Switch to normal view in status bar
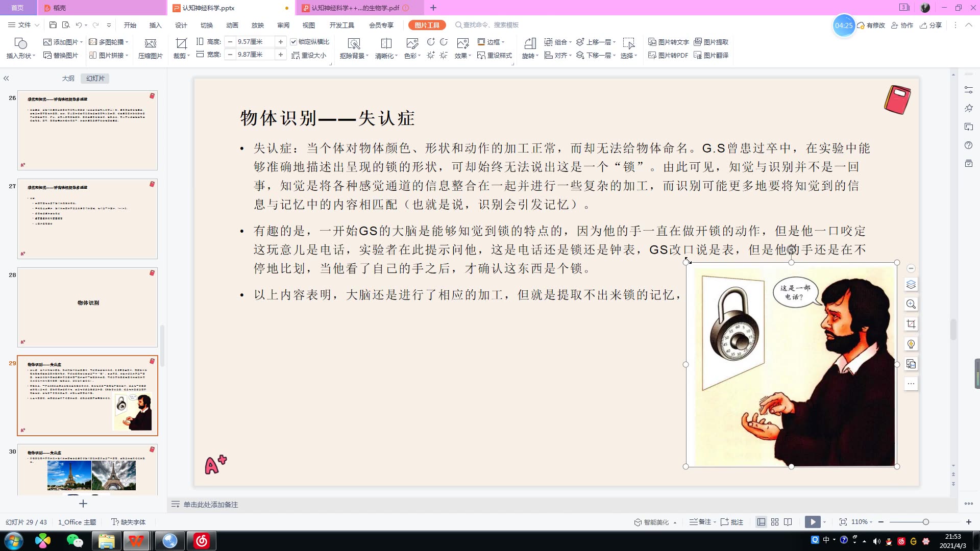Image resolution: width=980 pixels, height=551 pixels. pos(761,522)
